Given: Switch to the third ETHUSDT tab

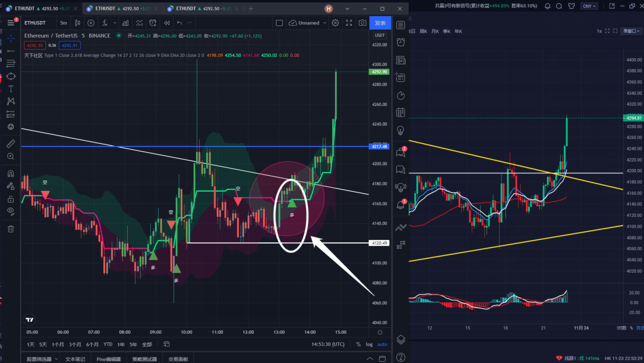Looking at the screenshot, I should 203,9.
